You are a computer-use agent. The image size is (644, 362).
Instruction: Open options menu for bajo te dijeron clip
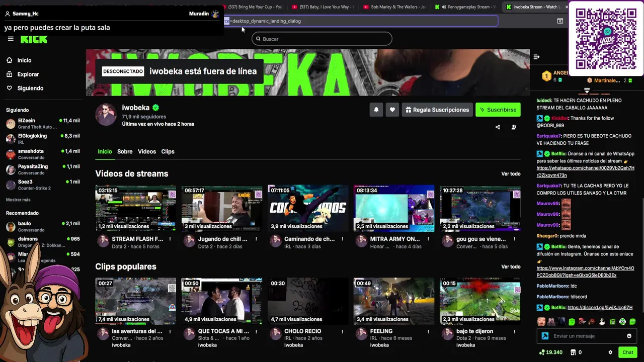click(x=514, y=332)
